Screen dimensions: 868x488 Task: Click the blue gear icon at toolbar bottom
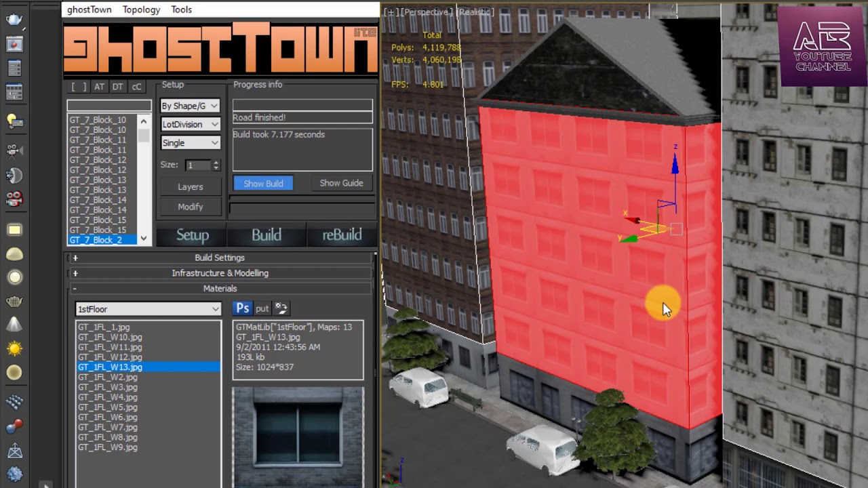[x=14, y=474]
